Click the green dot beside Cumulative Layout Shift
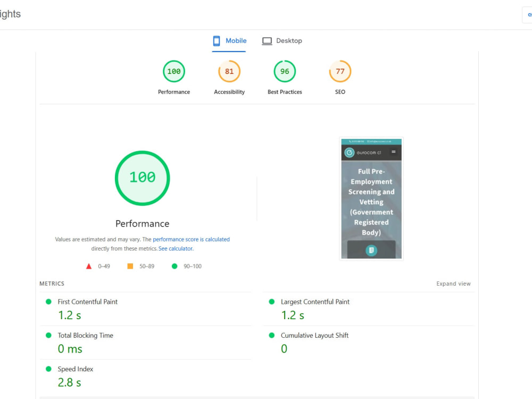The image size is (532, 399). coord(271,335)
